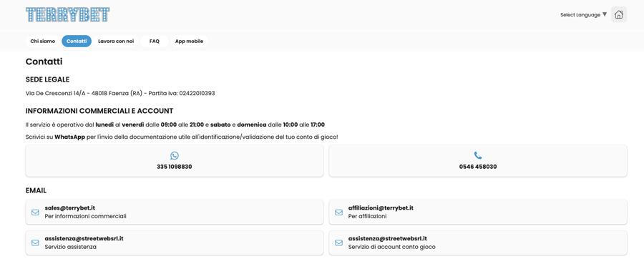Click envelope icon beside sales@terrybet.it
The height and width of the screenshot is (264, 644).
click(35, 212)
